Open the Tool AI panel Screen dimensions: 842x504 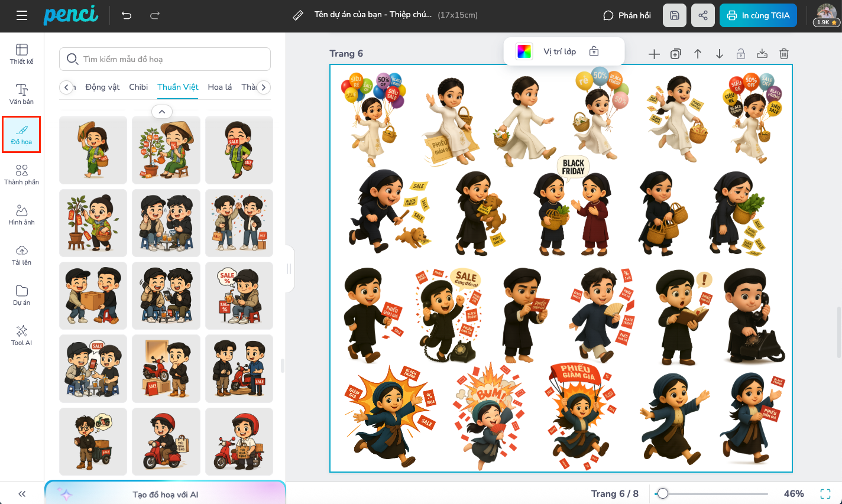(x=22, y=335)
